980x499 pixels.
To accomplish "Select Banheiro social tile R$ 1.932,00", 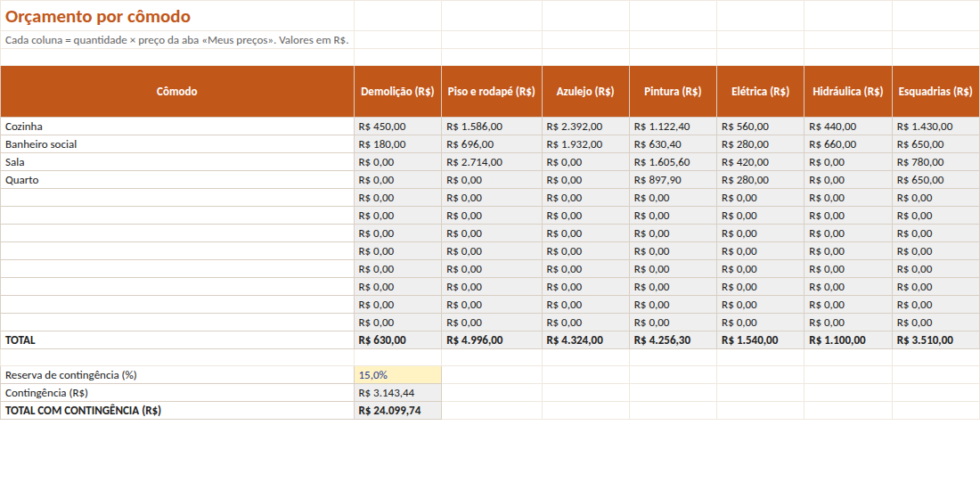I will coord(585,144).
